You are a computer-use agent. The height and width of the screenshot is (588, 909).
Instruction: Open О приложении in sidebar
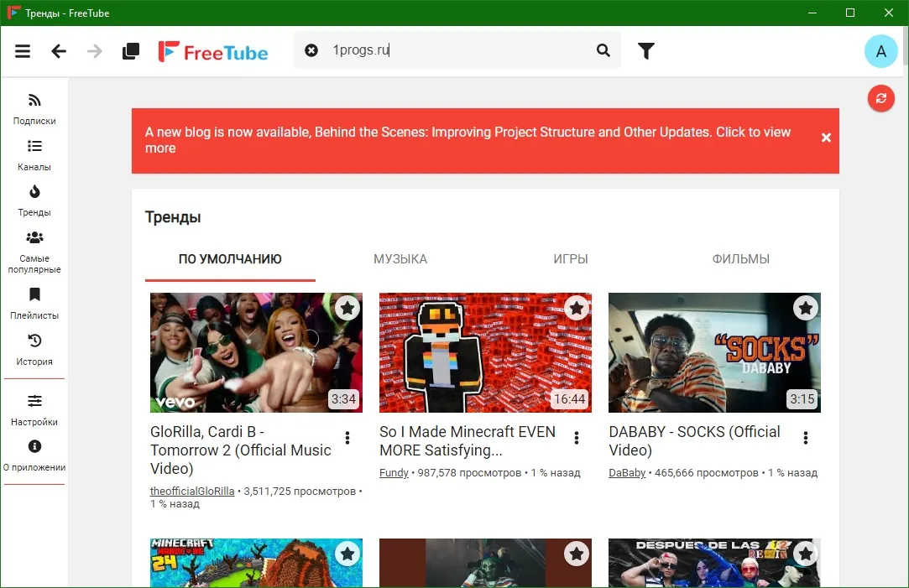[x=34, y=455]
